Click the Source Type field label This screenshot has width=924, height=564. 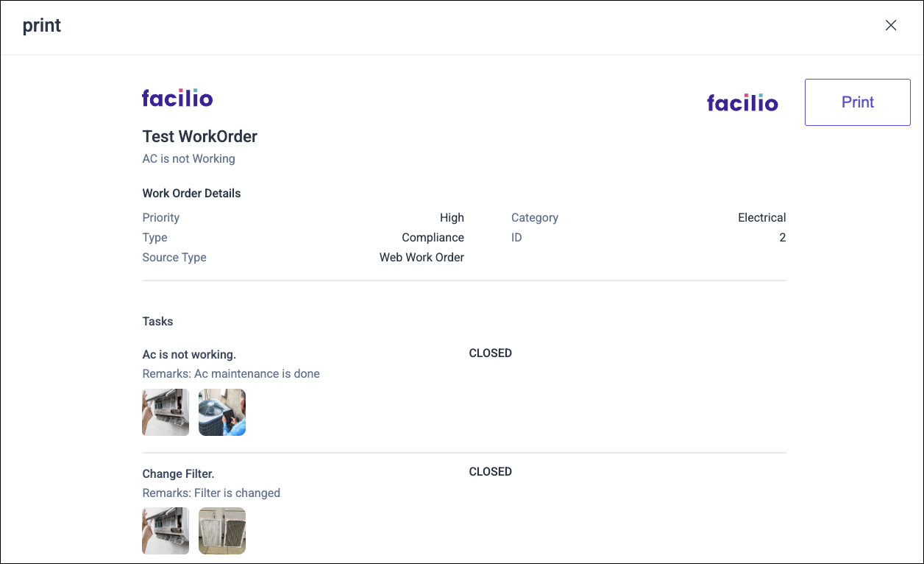point(174,258)
